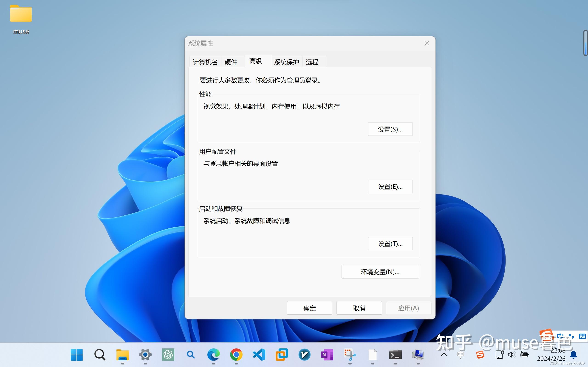The width and height of the screenshot is (588, 367).
Task: Launch Microsoft Edge from the taskbar
Action: pyautogui.click(x=214, y=355)
